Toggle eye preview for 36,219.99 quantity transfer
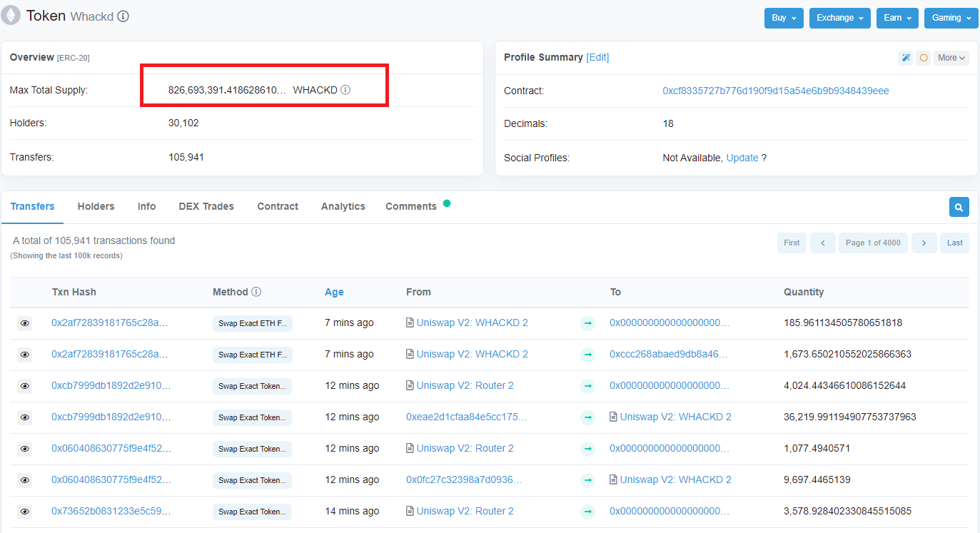 tap(25, 417)
